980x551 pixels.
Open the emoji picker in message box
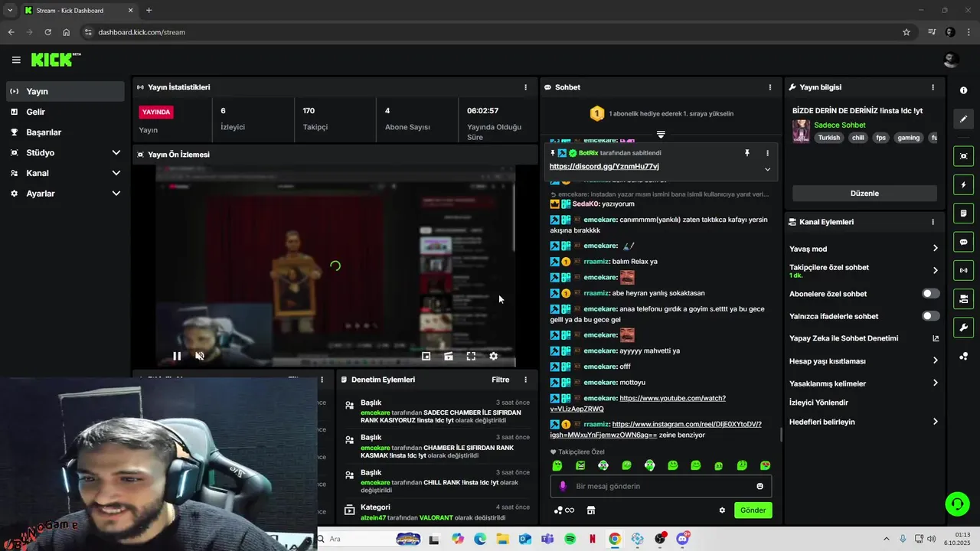point(759,486)
